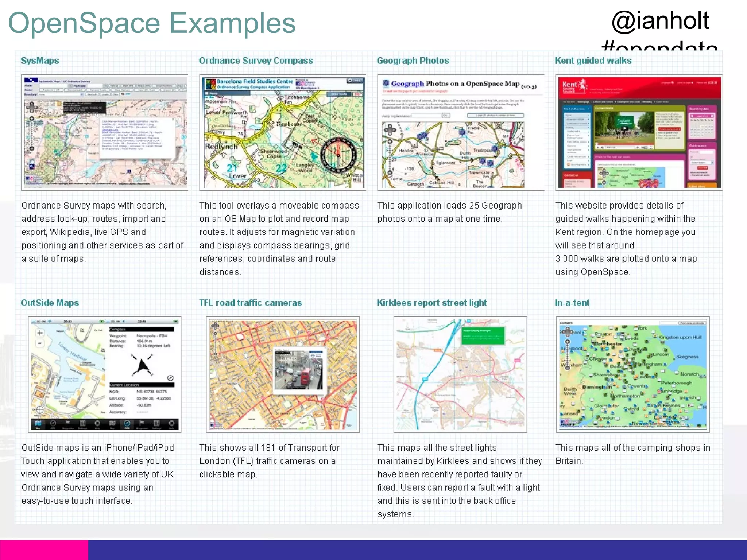
Task: Open the Kirklees report street light link
Action: (431, 303)
